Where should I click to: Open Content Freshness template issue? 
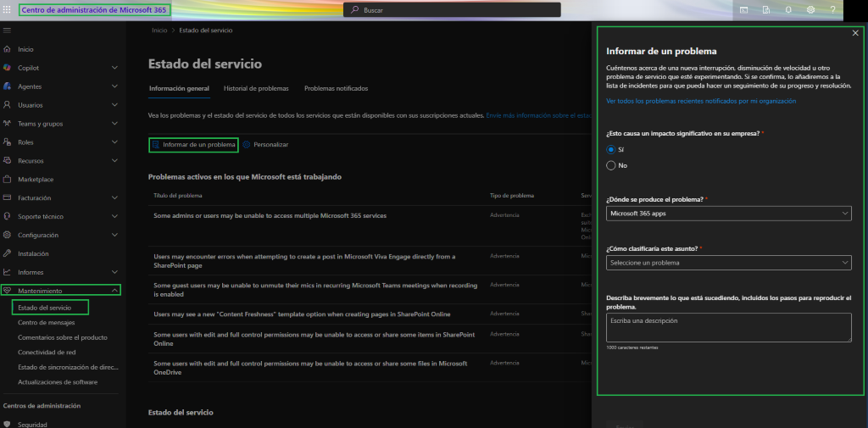(x=302, y=314)
